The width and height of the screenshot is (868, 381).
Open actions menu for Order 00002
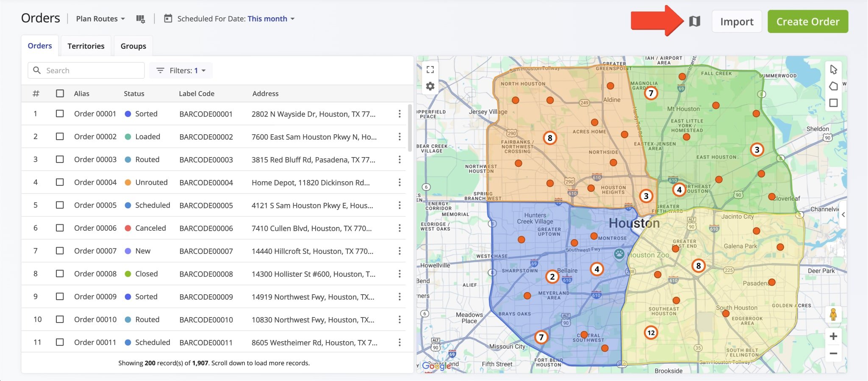[x=399, y=137]
